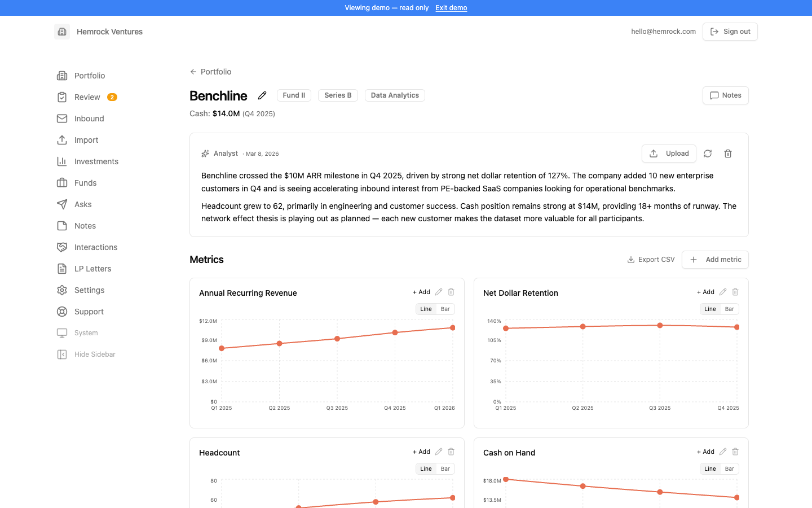Image resolution: width=812 pixels, height=508 pixels.
Task: Click edit pencil on Headcount card
Action: click(x=439, y=452)
